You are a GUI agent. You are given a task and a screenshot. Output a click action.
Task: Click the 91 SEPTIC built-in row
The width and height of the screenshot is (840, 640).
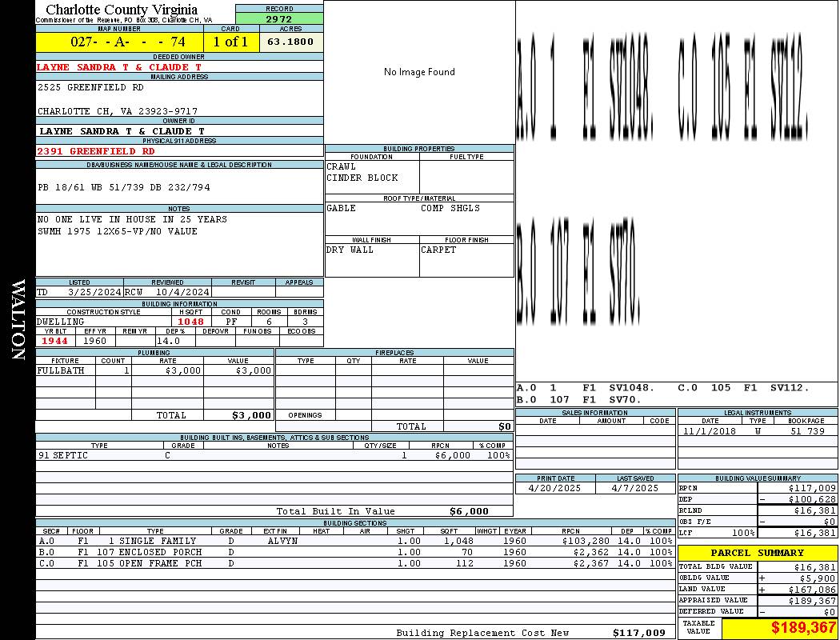[x=274, y=455]
